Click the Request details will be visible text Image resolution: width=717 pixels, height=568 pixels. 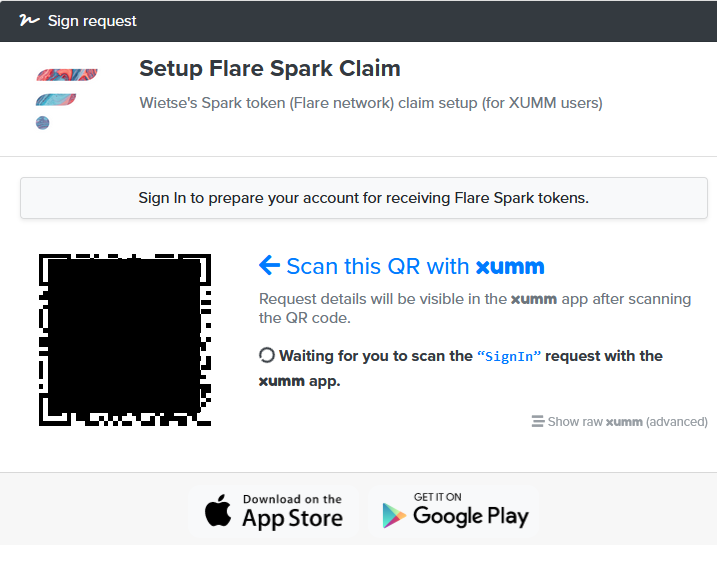point(475,308)
